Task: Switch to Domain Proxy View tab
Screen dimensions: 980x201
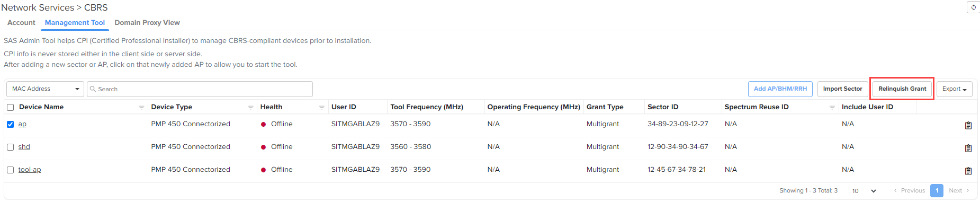Action: tap(147, 22)
